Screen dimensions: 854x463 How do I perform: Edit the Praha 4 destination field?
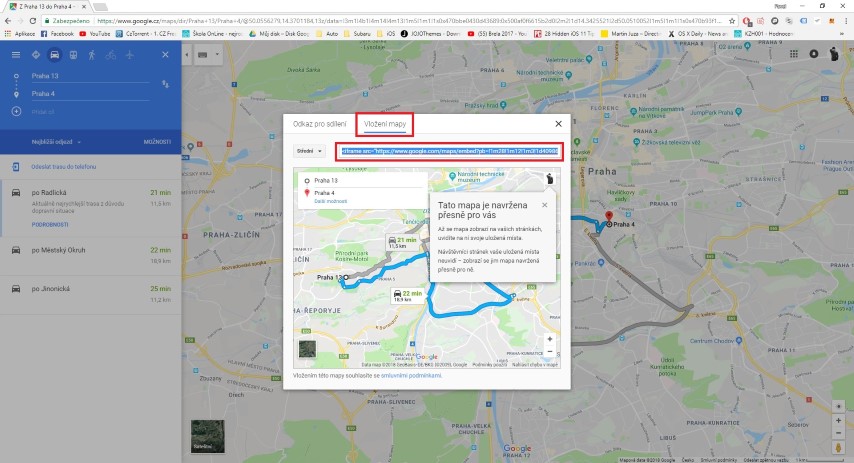click(x=90, y=94)
